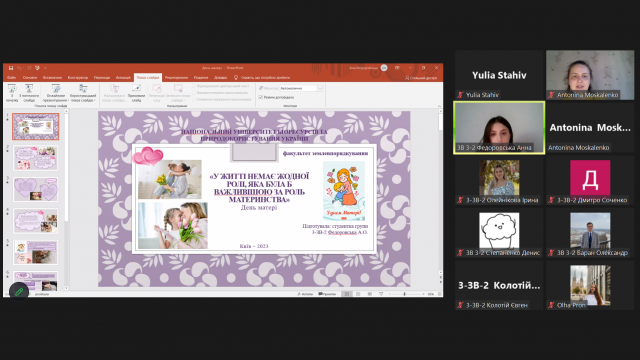Switch to the Основне ribbon tab

coord(30,78)
